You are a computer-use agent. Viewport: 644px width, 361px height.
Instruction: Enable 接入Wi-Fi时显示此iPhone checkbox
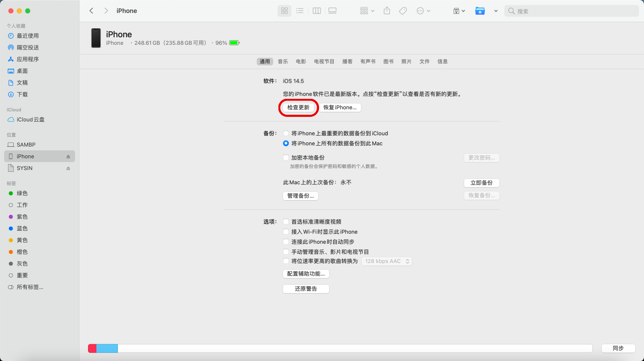coord(286,232)
